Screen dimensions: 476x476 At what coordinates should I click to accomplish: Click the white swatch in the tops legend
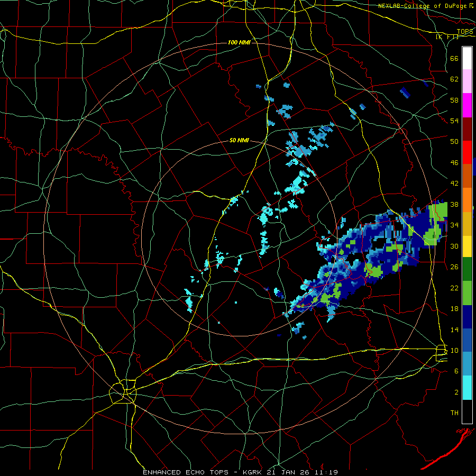tap(467, 58)
